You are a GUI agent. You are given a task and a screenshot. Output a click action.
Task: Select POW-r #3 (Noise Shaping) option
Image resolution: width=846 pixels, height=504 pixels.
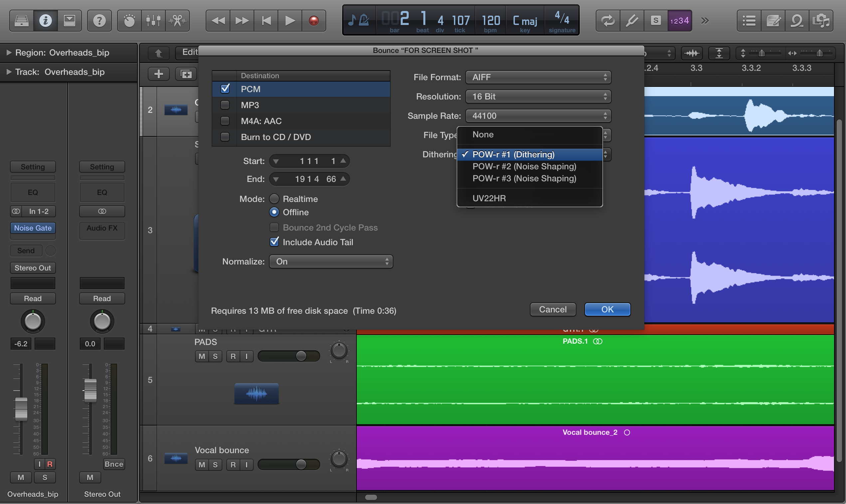point(524,178)
